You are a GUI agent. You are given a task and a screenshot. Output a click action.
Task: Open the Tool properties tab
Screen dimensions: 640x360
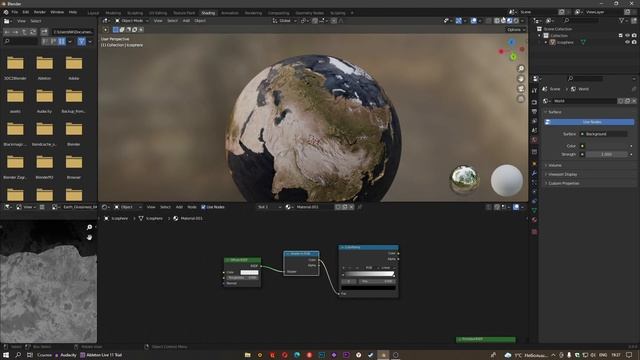tap(534, 91)
